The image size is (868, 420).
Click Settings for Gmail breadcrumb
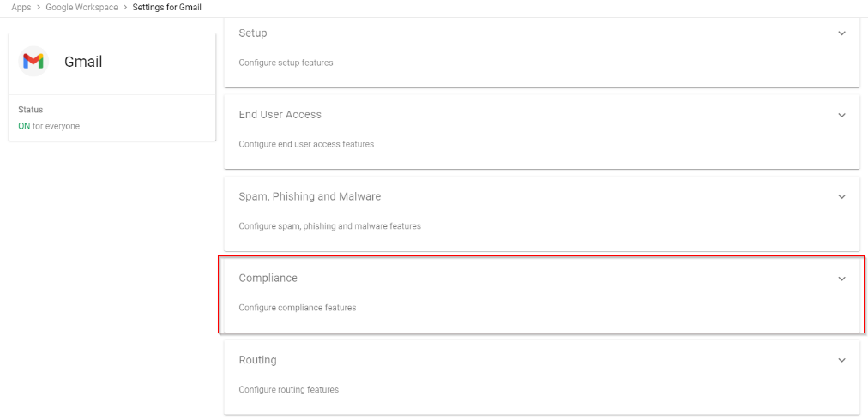pyautogui.click(x=166, y=7)
